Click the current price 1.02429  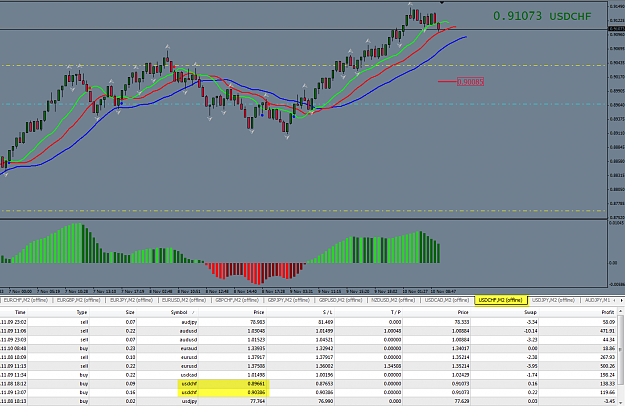[460, 375]
